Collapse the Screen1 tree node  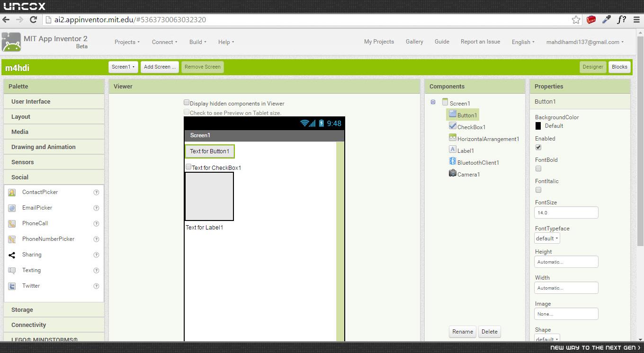[x=433, y=102]
